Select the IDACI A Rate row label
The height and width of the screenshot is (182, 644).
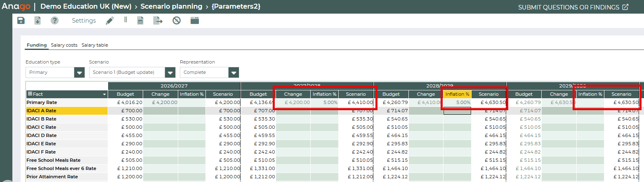tap(41, 111)
